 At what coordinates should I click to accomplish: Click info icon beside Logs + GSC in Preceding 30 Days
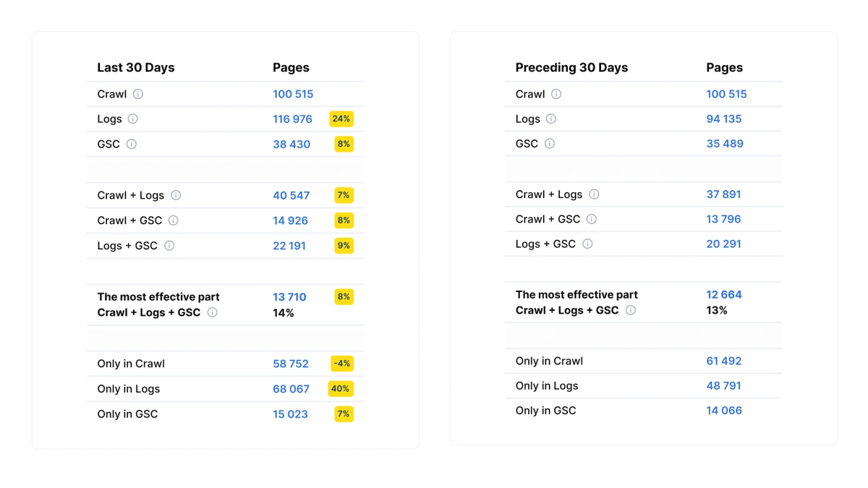587,244
